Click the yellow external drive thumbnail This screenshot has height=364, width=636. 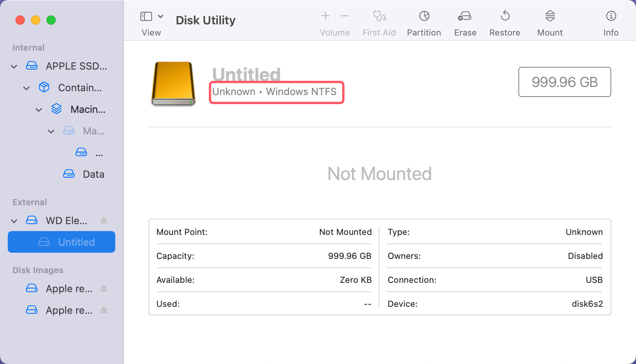[x=173, y=84]
